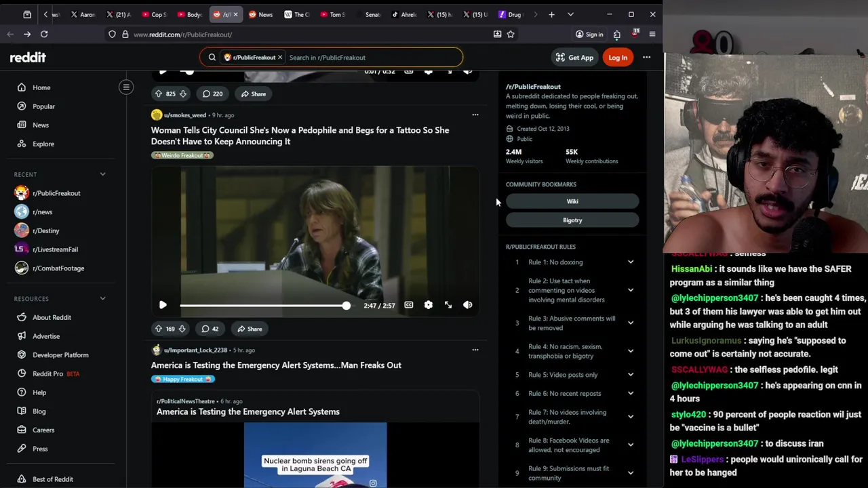Upvote the post with 169 votes
Viewport: 868px width, 488px height.
point(159,329)
